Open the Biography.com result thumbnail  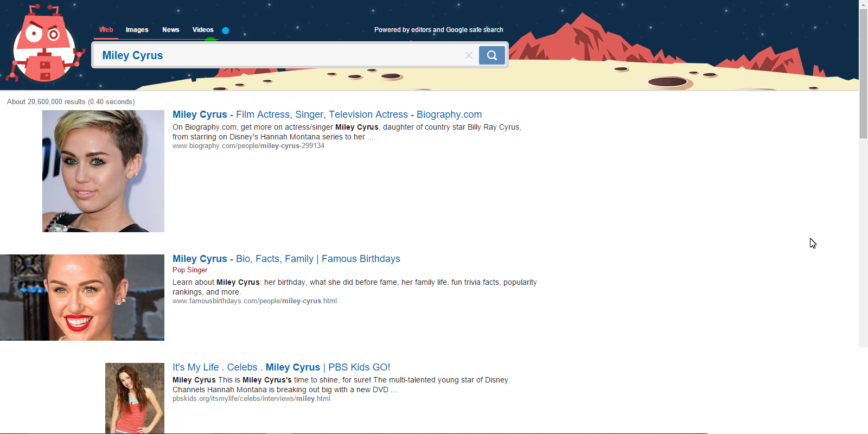[x=103, y=171]
